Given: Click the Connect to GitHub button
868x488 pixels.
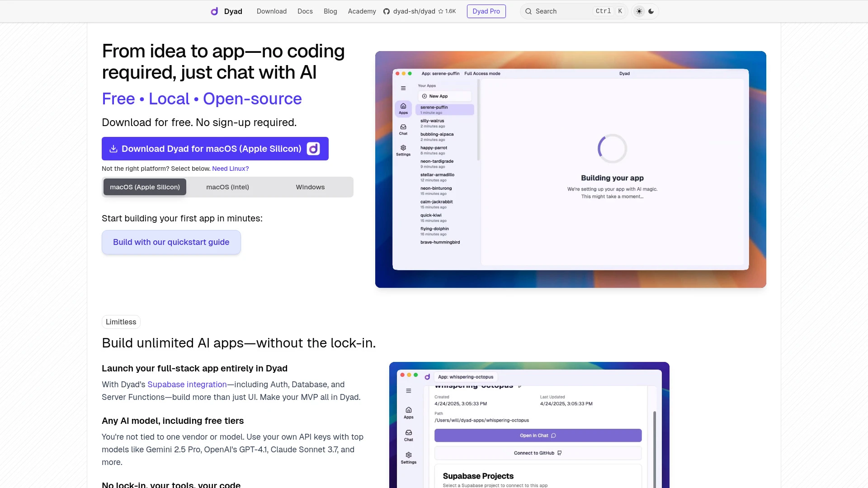Looking at the screenshot, I should click(x=538, y=453).
